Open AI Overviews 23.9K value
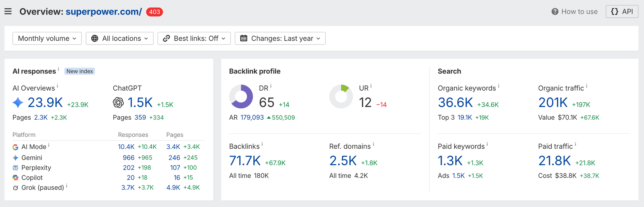Viewport: 644px width, 207px height. pos(45,103)
